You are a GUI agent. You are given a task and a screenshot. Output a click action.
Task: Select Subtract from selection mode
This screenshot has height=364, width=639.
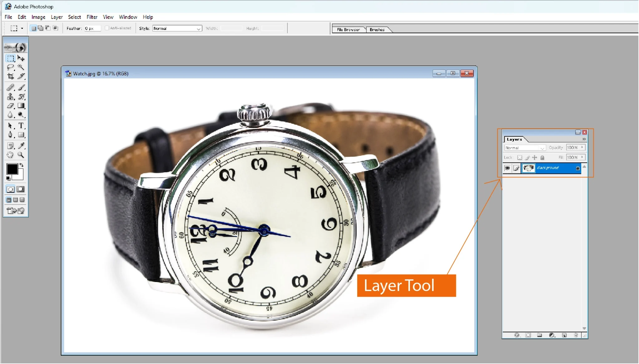(x=48, y=28)
